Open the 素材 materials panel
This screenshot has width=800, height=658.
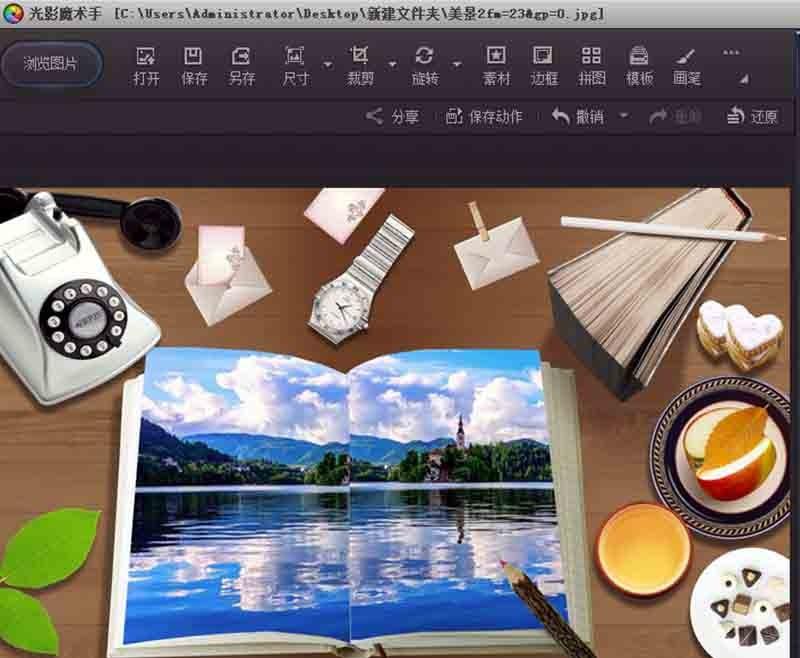495,60
